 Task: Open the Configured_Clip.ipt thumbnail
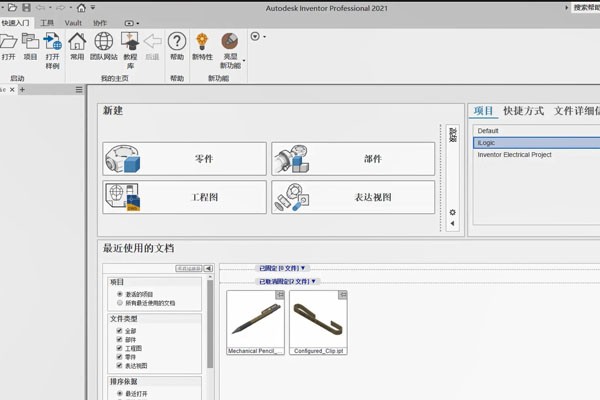tap(318, 322)
